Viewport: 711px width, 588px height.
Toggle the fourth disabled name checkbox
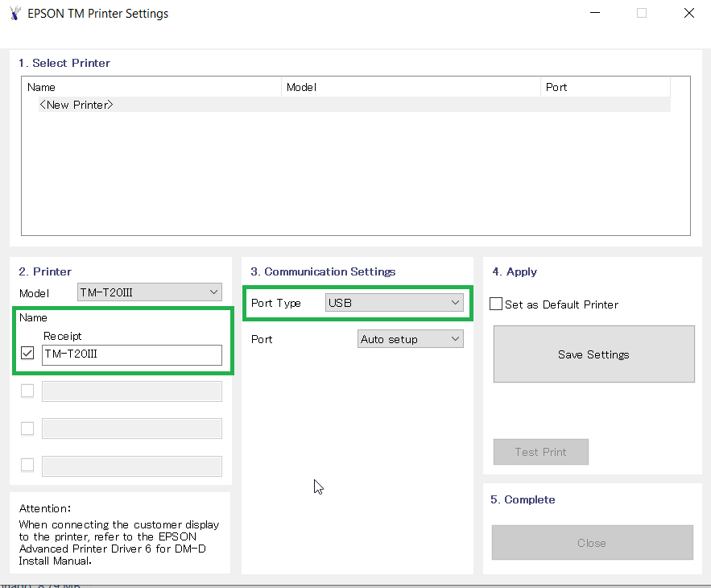click(27, 465)
